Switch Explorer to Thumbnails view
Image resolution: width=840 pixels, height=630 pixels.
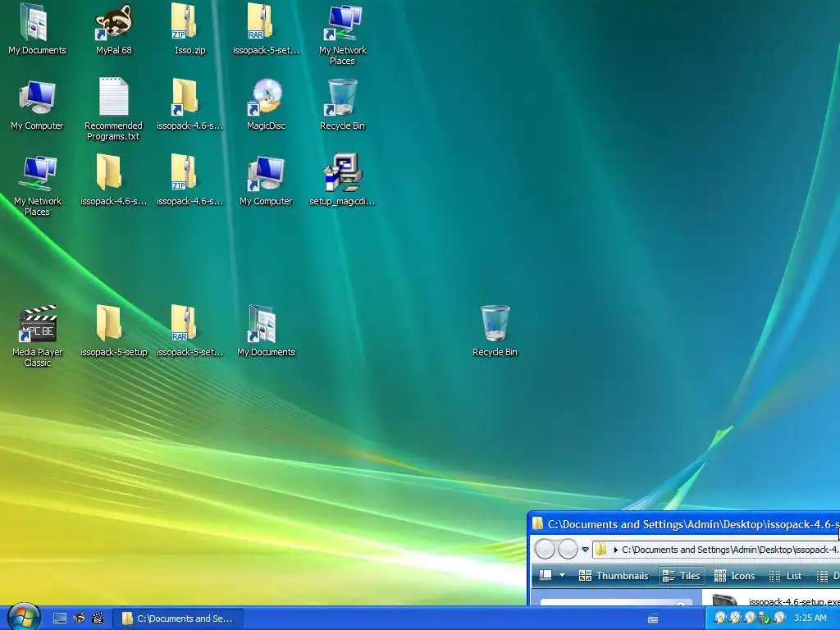coord(614,575)
